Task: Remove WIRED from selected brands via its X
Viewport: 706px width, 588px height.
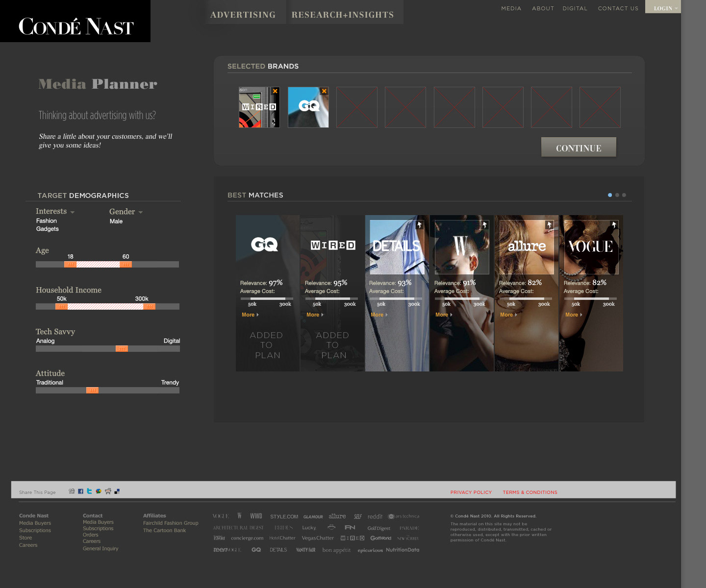Action: [275, 91]
